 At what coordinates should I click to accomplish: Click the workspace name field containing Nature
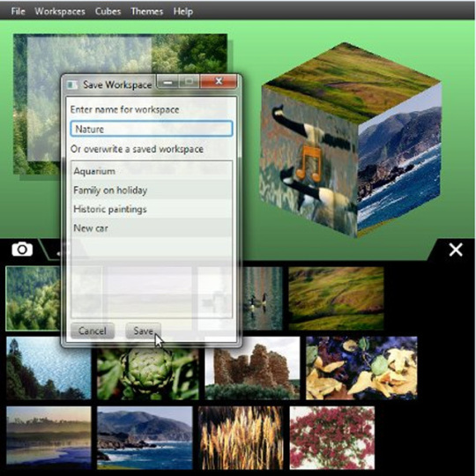pyautogui.click(x=152, y=129)
